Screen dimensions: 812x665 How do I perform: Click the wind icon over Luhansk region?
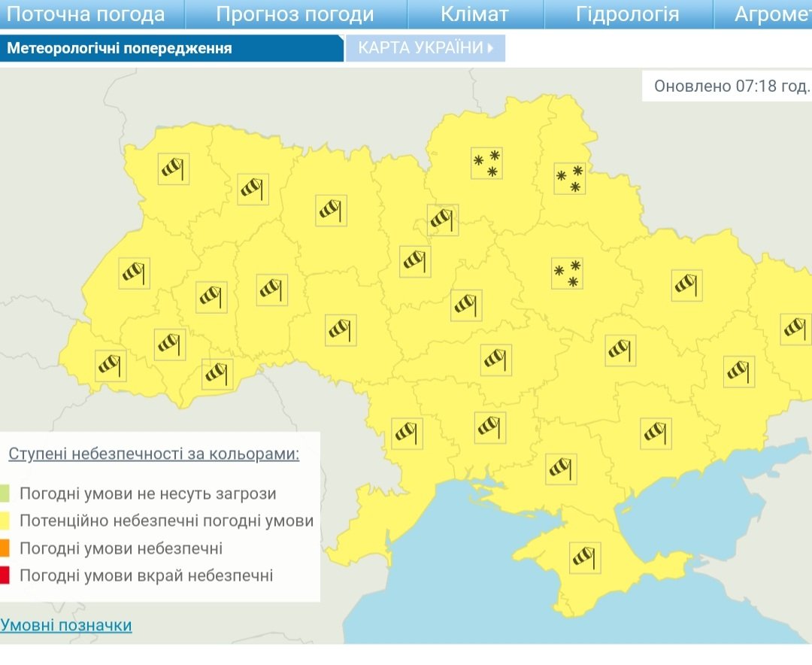point(795,329)
